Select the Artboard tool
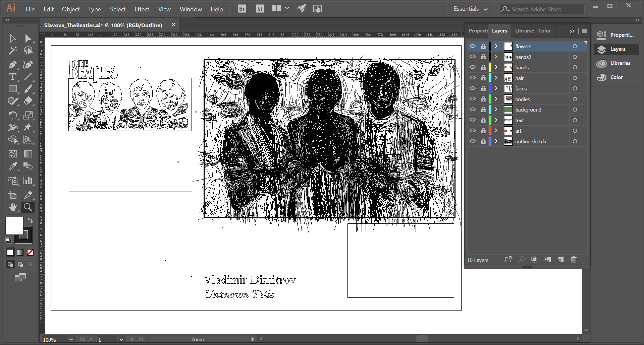This screenshot has height=345, width=644. pos(13,195)
